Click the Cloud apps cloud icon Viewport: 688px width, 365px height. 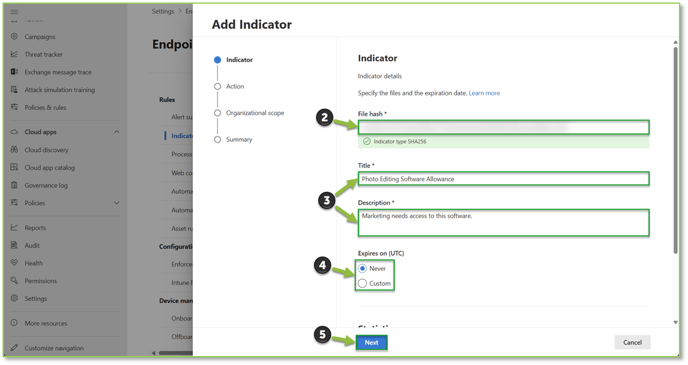(14, 132)
